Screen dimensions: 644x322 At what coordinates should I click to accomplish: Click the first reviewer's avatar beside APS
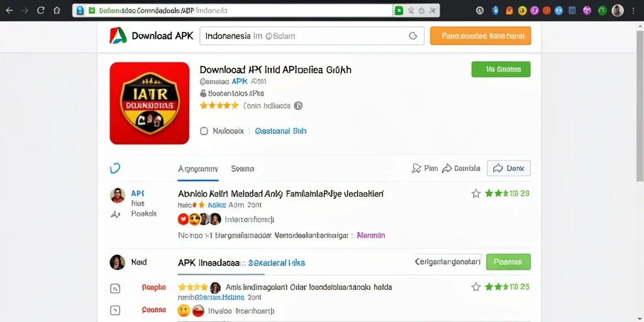(118, 196)
